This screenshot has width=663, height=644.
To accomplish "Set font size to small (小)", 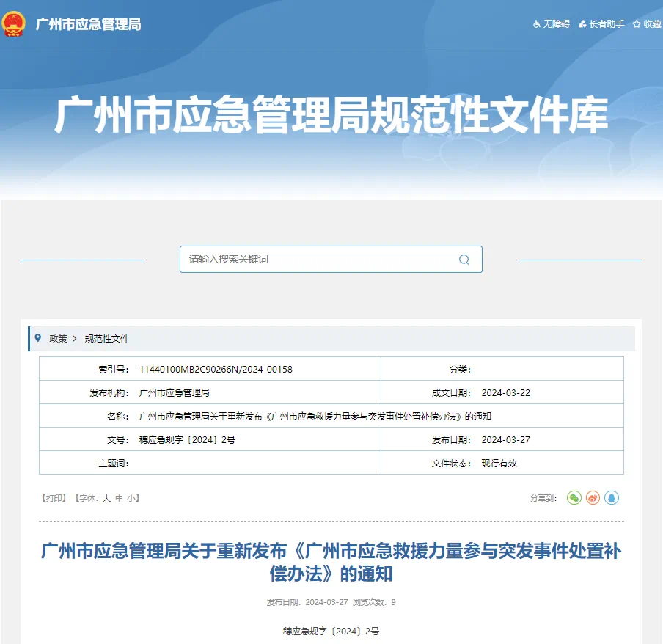I will [131, 498].
